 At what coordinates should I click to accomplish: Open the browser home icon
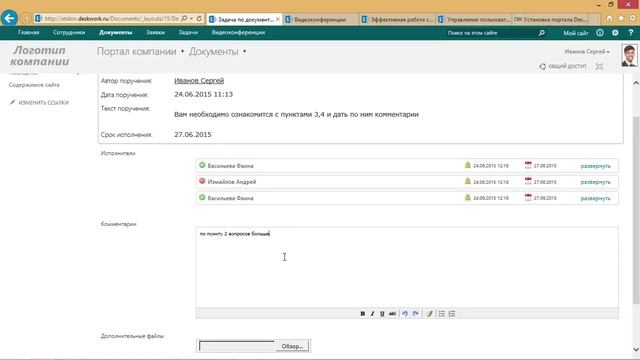coord(609,18)
